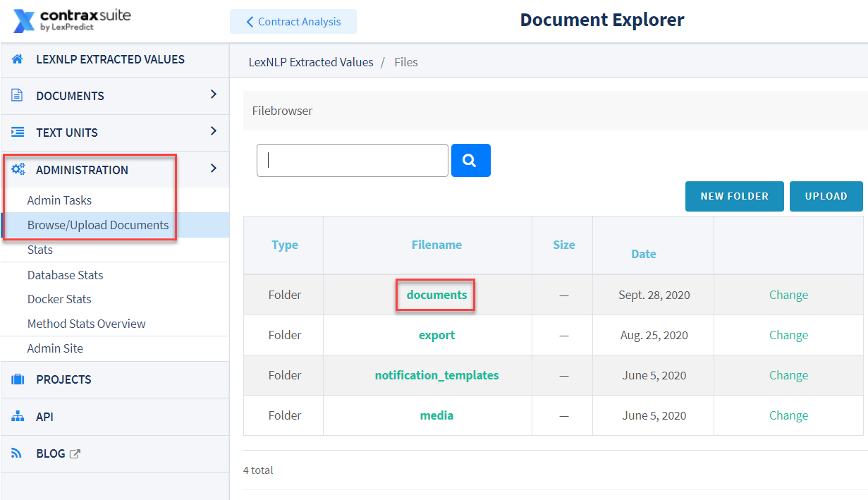Click the external link icon next to Blog
868x500 pixels.
[x=75, y=454]
